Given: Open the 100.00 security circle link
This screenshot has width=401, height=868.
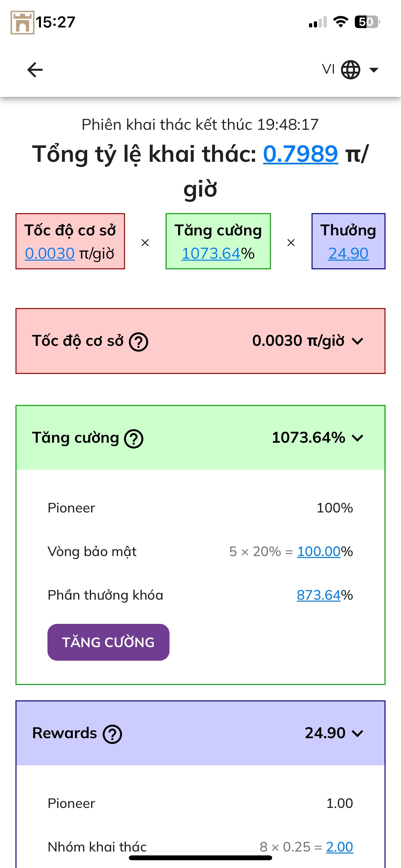Looking at the screenshot, I should coord(319,552).
